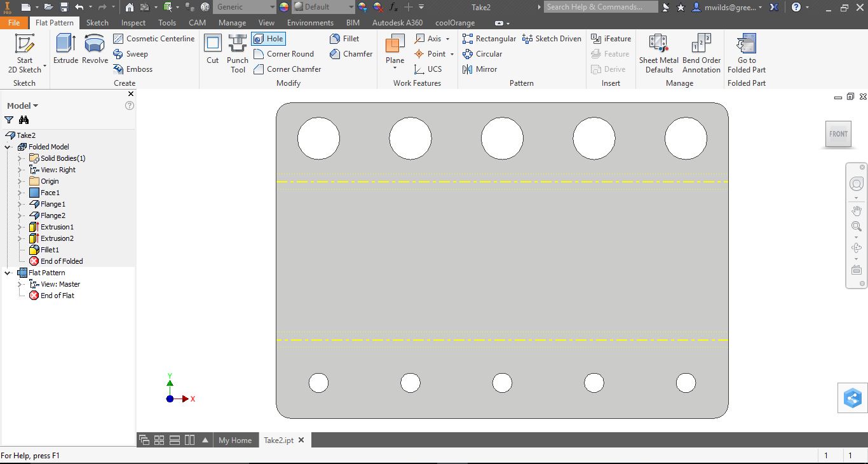
Task: Click the Search Help & Commands field
Action: (x=600, y=7)
